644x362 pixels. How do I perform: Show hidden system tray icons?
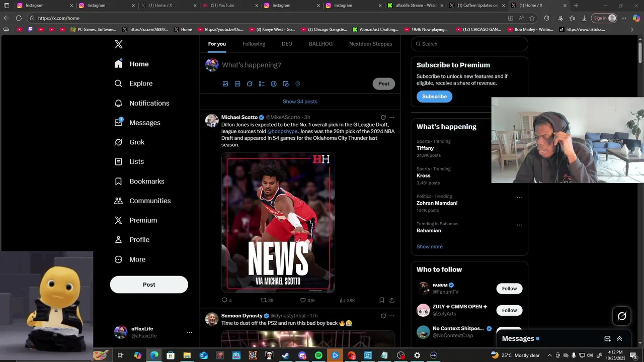click(549, 355)
